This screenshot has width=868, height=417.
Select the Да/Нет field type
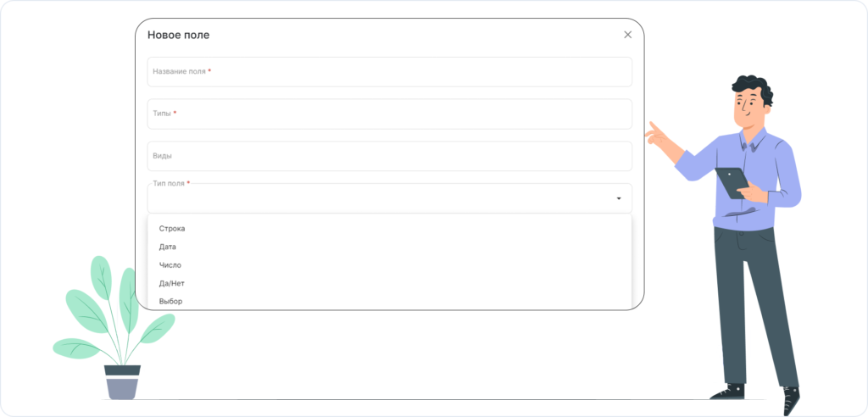[x=171, y=283]
